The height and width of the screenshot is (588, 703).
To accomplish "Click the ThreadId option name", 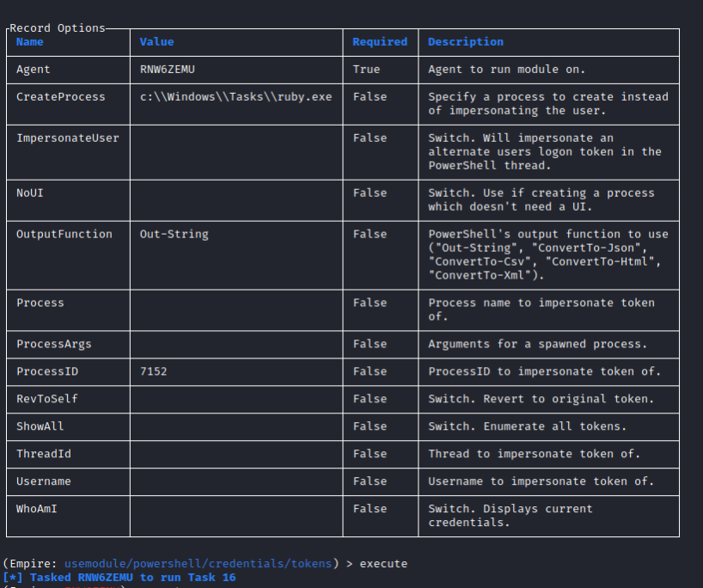I will tap(44, 454).
